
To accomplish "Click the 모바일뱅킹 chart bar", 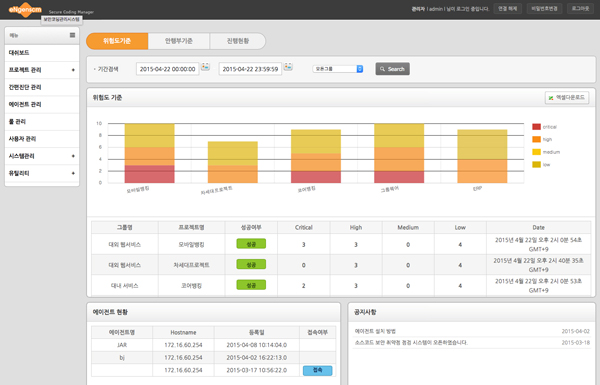I will [150, 153].
